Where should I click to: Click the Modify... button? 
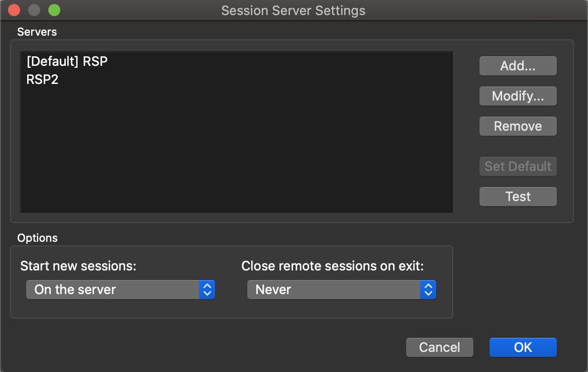click(518, 96)
